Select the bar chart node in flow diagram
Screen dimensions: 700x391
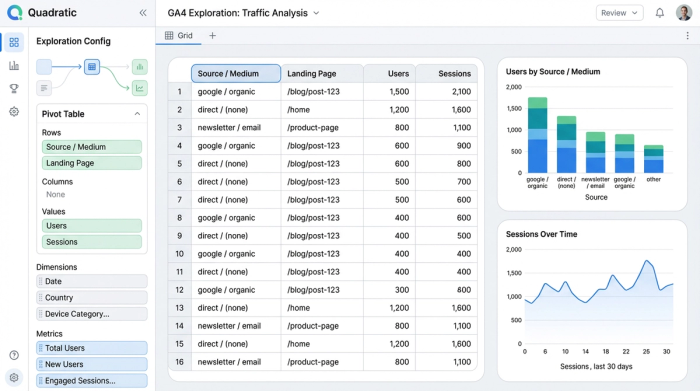140,67
